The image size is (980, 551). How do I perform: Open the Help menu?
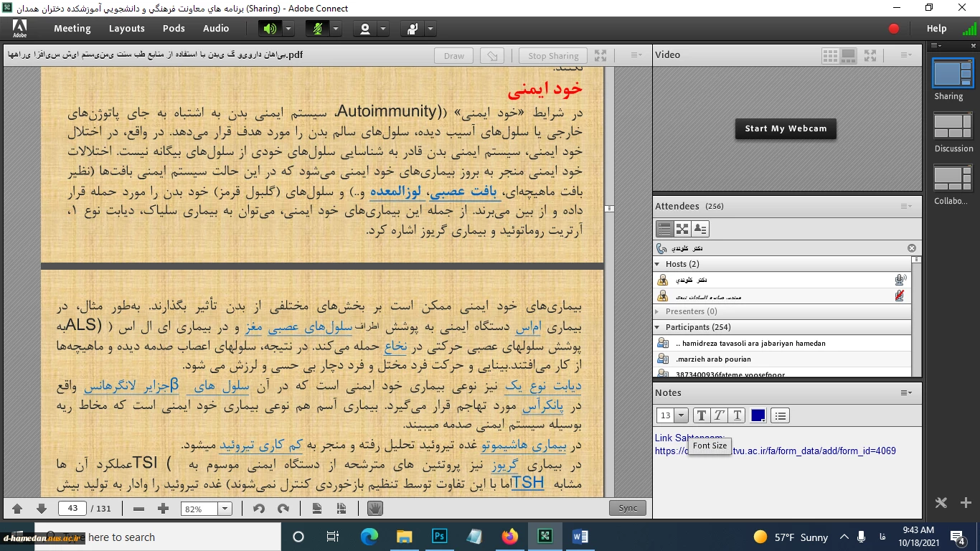[x=936, y=29]
